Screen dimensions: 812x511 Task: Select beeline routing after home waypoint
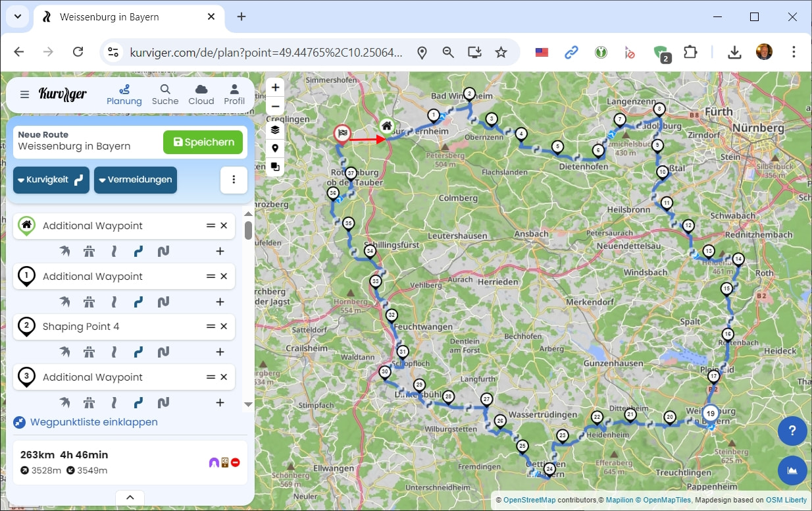coord(64,251)
